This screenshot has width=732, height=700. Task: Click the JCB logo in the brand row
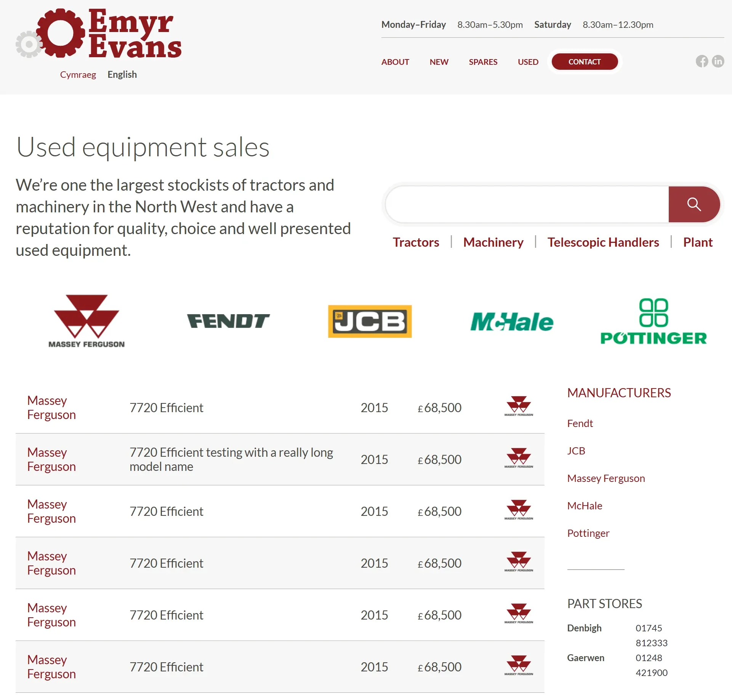point(369,321)
